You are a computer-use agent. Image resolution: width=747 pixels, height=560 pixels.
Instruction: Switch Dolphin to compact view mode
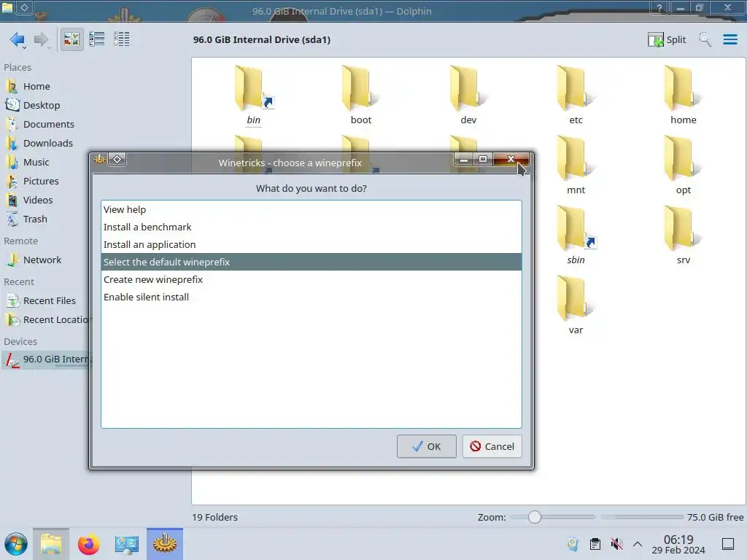pos(97,39)
